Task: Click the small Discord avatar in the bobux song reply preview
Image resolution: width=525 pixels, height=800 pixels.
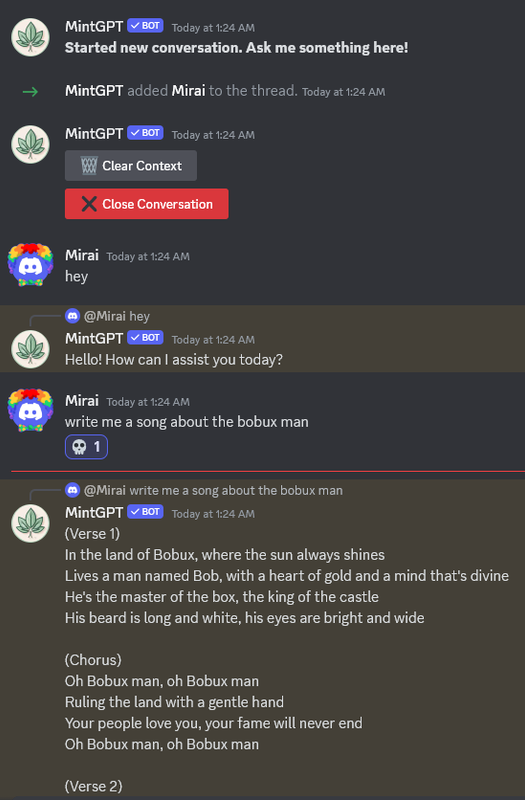Action: click(x=72, y=490)
